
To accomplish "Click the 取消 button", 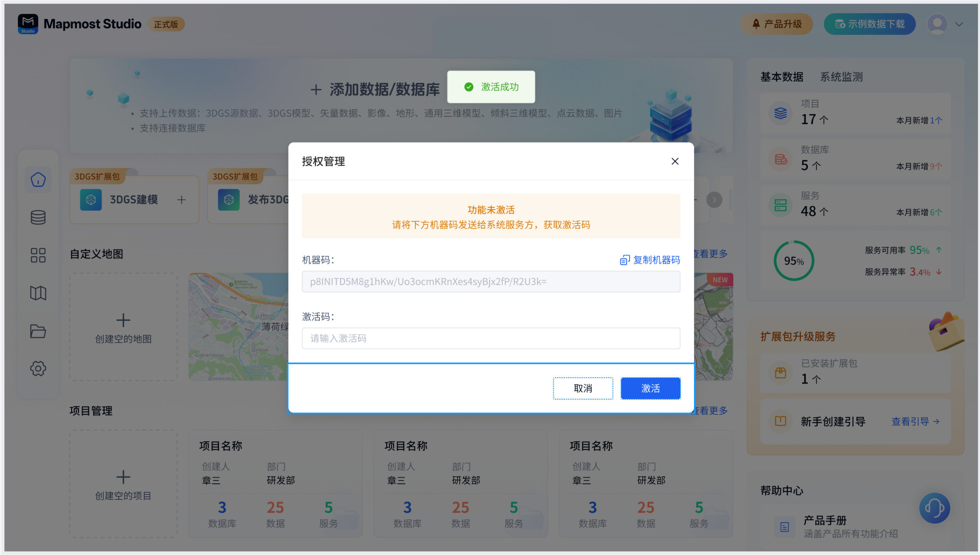I will click(583, 389).
